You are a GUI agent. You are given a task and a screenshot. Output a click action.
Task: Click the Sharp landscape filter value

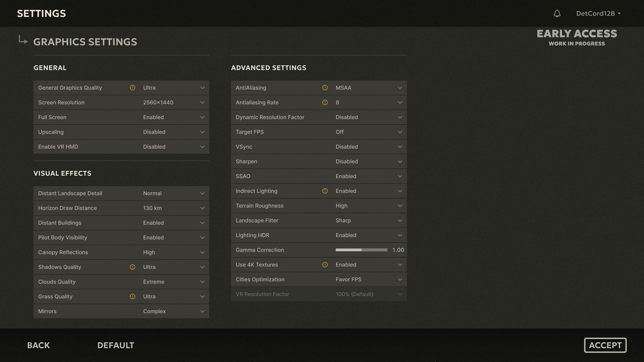coord(343,220)
